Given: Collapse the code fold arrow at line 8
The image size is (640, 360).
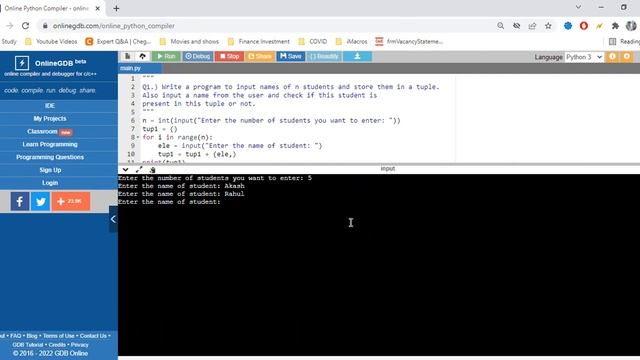Looking at the screenshot, I should click(138, 138).
